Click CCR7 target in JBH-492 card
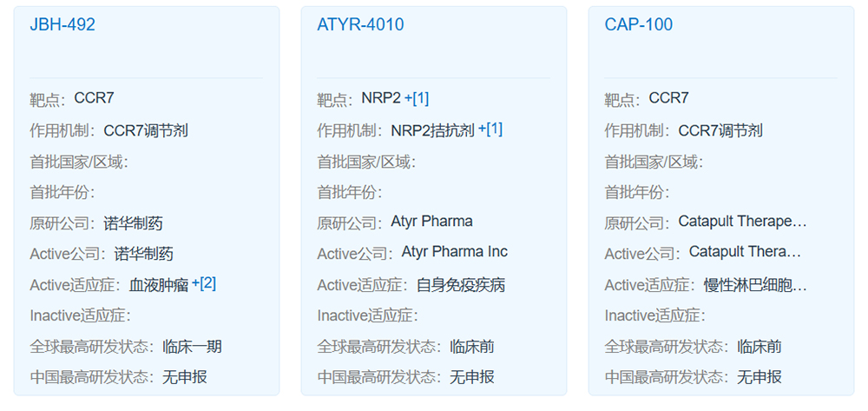Screen dimensions: 868x411 pyautogui.click(x=94, y=98)
